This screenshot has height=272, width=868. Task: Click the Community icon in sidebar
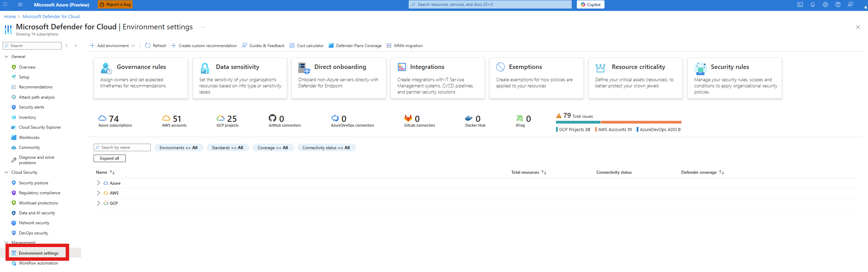[14, 147]
